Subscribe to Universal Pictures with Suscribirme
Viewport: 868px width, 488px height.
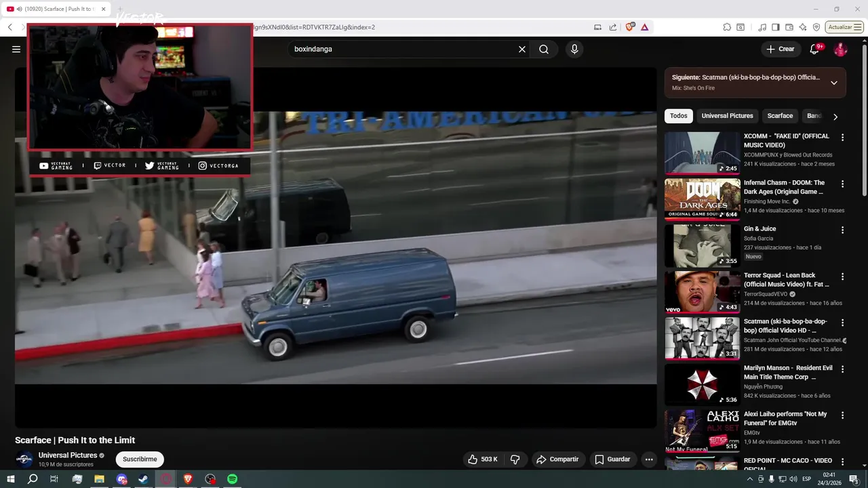pyautogui.click(x=140, y=460)
